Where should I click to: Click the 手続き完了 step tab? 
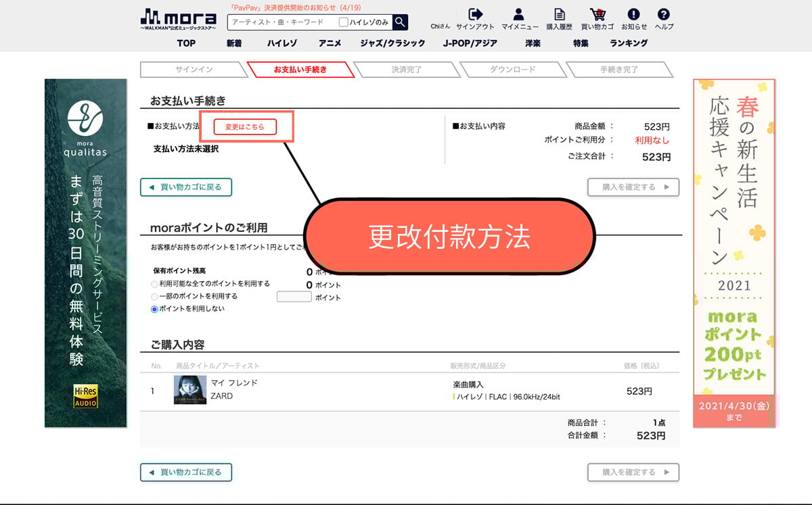[619, 70]
